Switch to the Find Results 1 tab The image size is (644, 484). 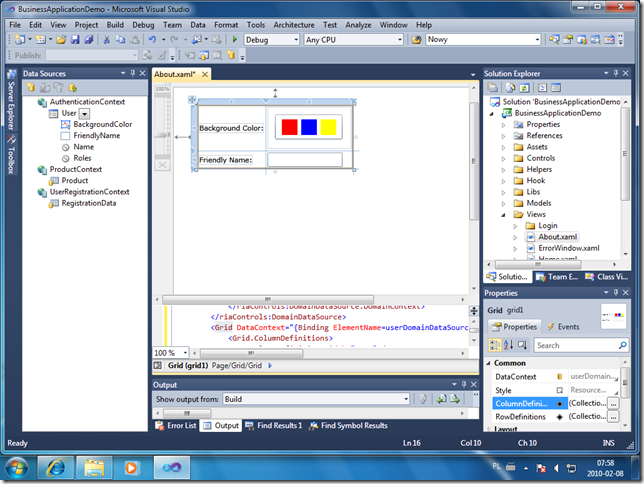pyautogui.click(x=274, y=426)
